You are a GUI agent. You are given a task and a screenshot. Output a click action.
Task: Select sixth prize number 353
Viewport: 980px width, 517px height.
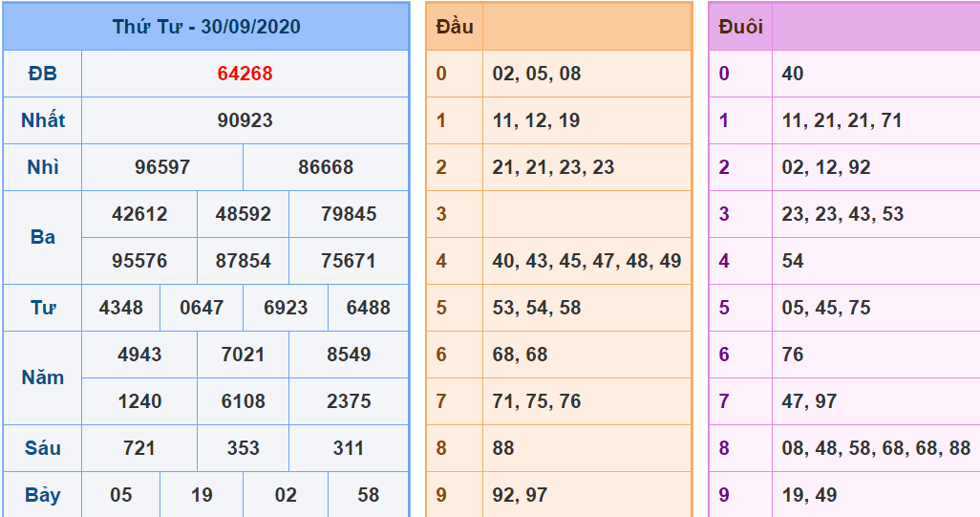coord(243,448)
